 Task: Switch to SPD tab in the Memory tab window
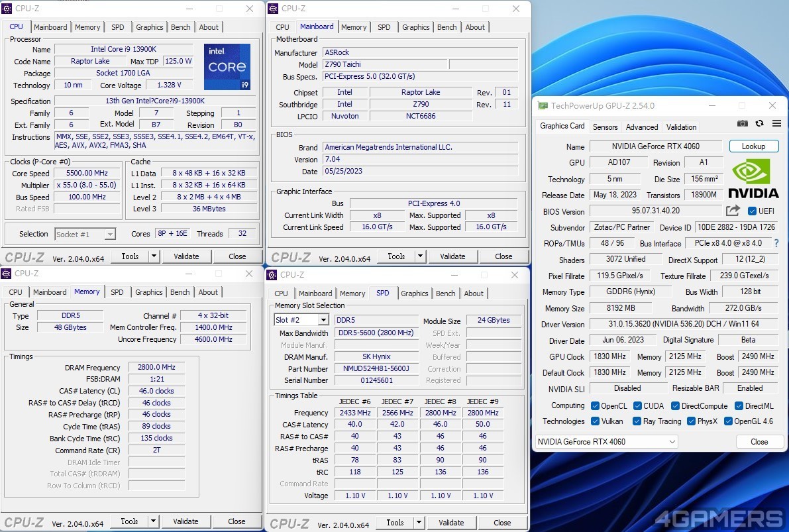[x=117, y=292]
